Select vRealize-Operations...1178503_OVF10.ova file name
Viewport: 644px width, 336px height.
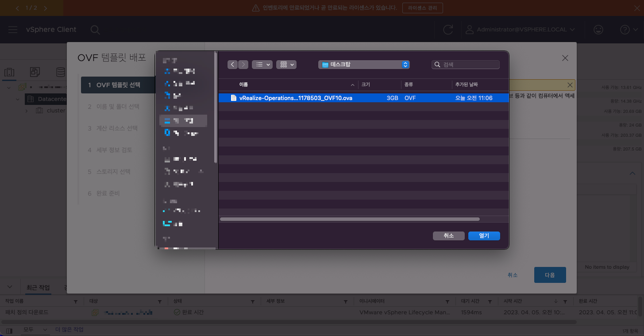pyautogui.click(x=296, y=98)
